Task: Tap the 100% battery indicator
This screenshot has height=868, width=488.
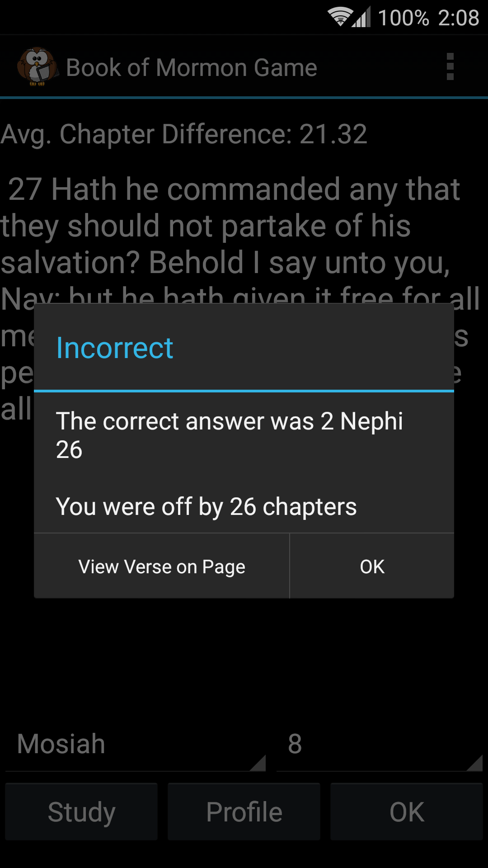Action: pyautogui.click(x=404, y=18)
